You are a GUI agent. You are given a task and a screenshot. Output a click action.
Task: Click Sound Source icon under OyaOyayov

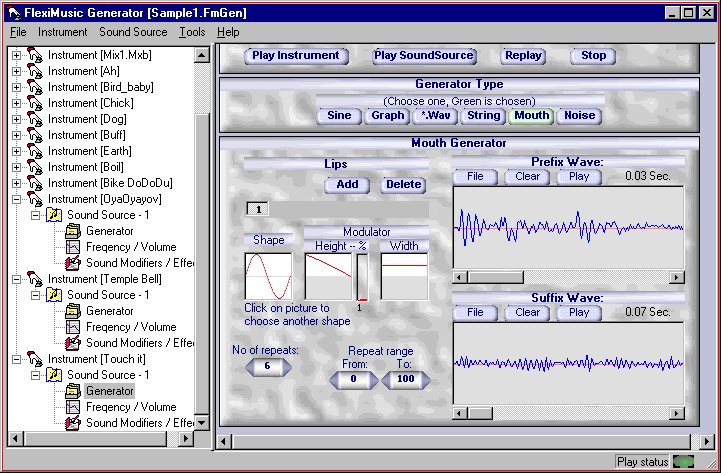tap(54, 215)
